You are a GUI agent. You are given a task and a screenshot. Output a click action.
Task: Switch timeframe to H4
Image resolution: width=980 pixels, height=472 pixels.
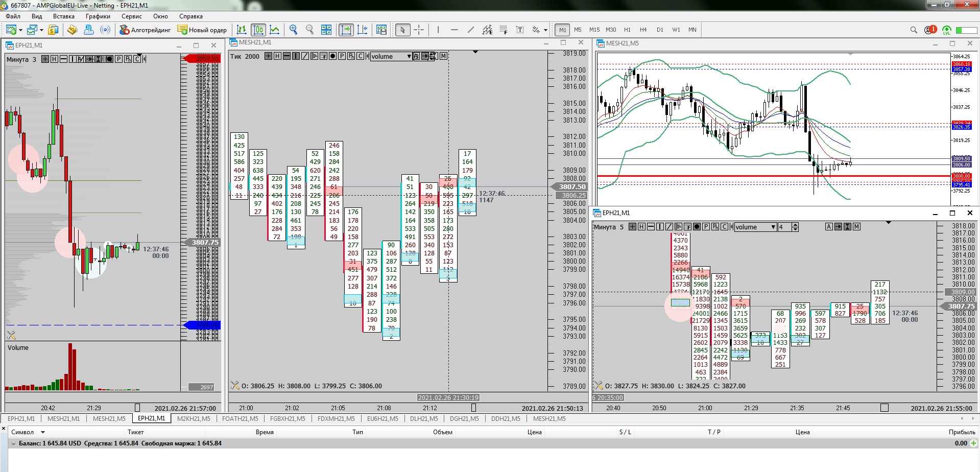click(x=643, y=30)
